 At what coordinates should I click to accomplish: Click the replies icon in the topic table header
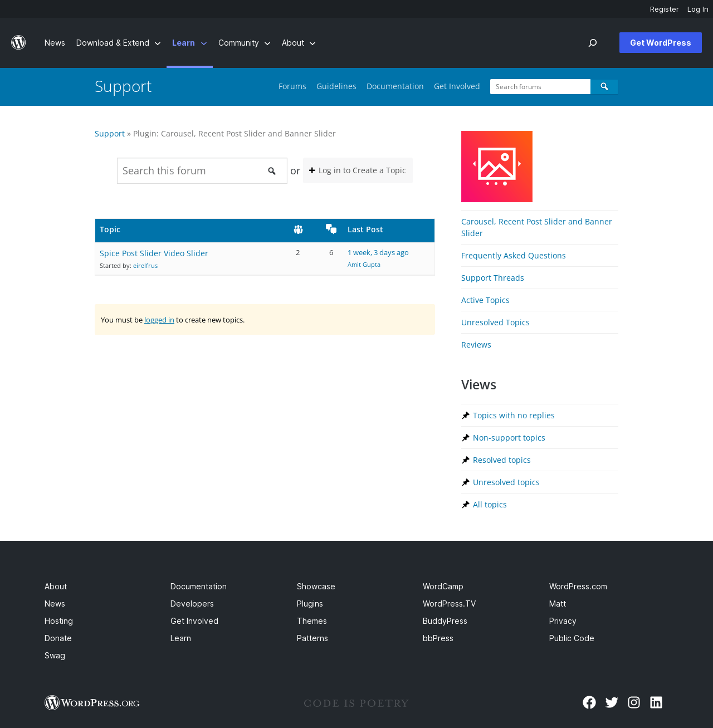[x=331, y=229]
